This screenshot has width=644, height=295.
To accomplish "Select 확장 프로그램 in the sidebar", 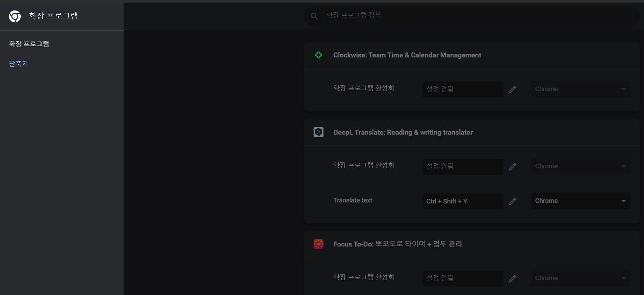I will (x=29, y=44).
